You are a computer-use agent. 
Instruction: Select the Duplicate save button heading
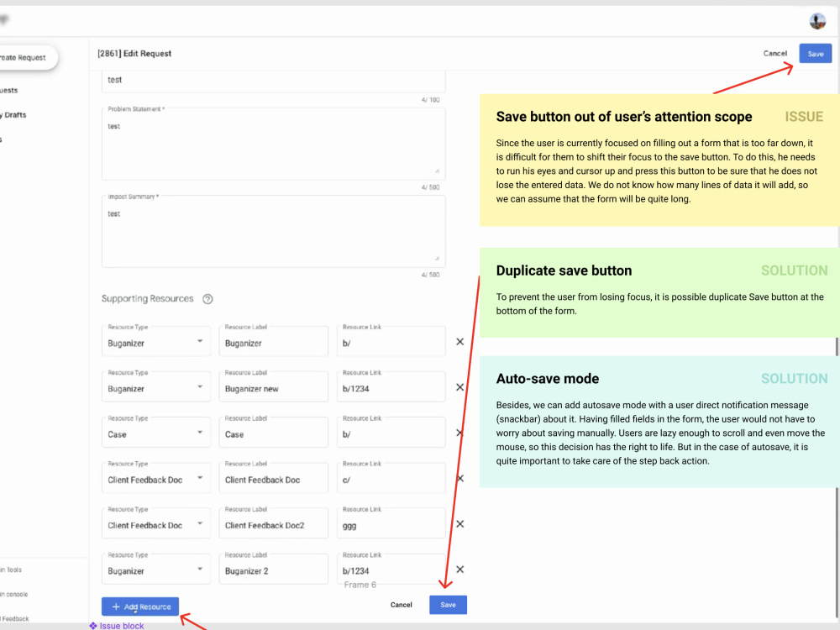564,270
